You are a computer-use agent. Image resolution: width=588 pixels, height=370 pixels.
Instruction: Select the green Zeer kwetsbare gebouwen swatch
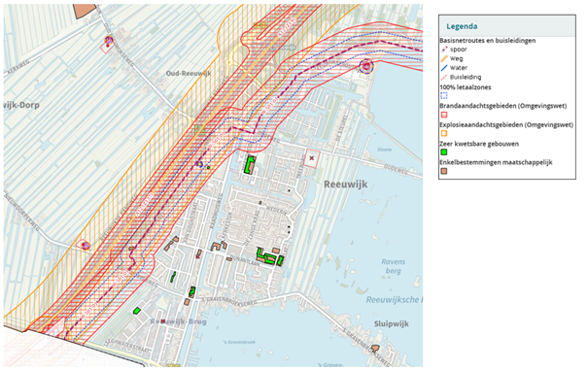point(444,152)
